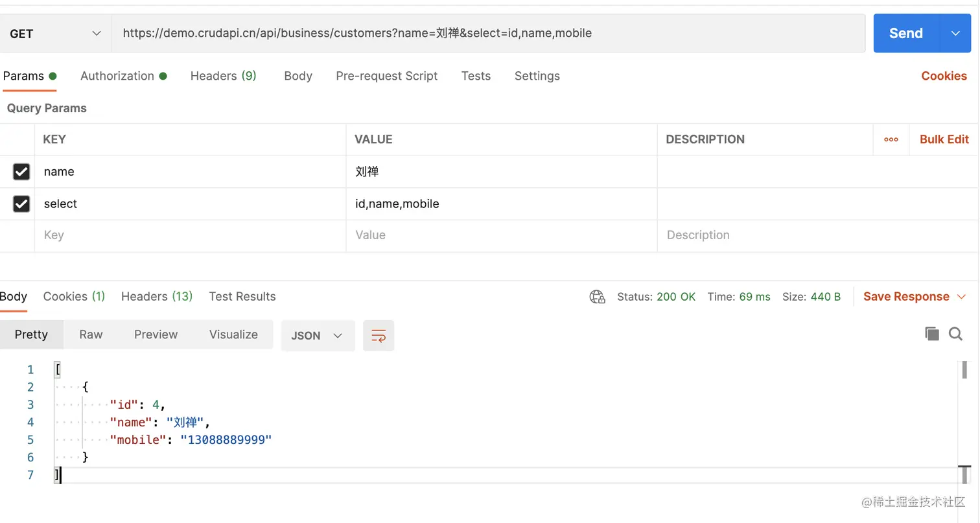
Task: Click the 刘禅 value cell
Action: (x=502, y=172)
